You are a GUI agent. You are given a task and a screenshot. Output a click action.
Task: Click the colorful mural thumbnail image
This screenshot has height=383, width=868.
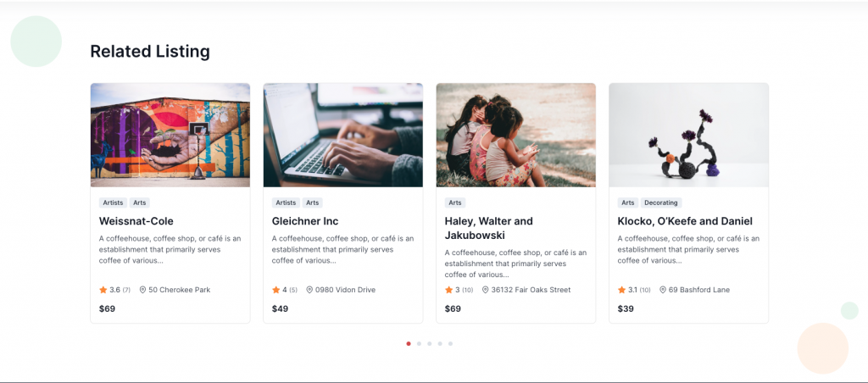pos(170,135)
